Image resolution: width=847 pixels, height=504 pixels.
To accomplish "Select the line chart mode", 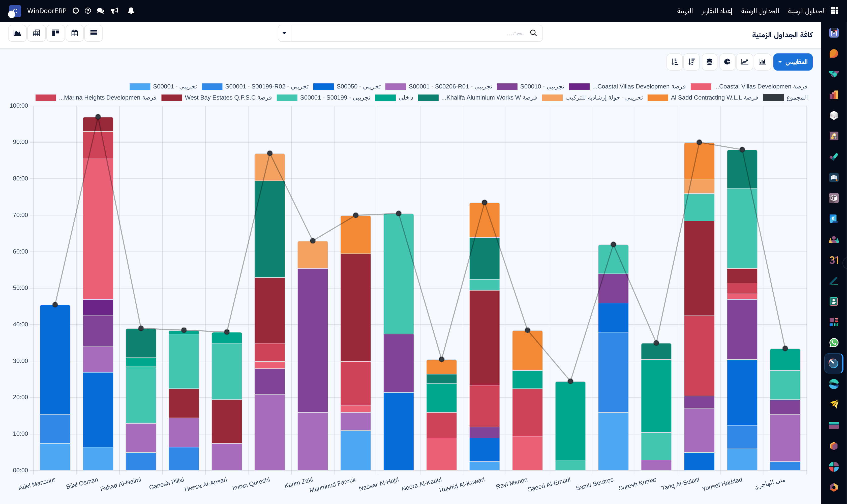I will [744, 62].
